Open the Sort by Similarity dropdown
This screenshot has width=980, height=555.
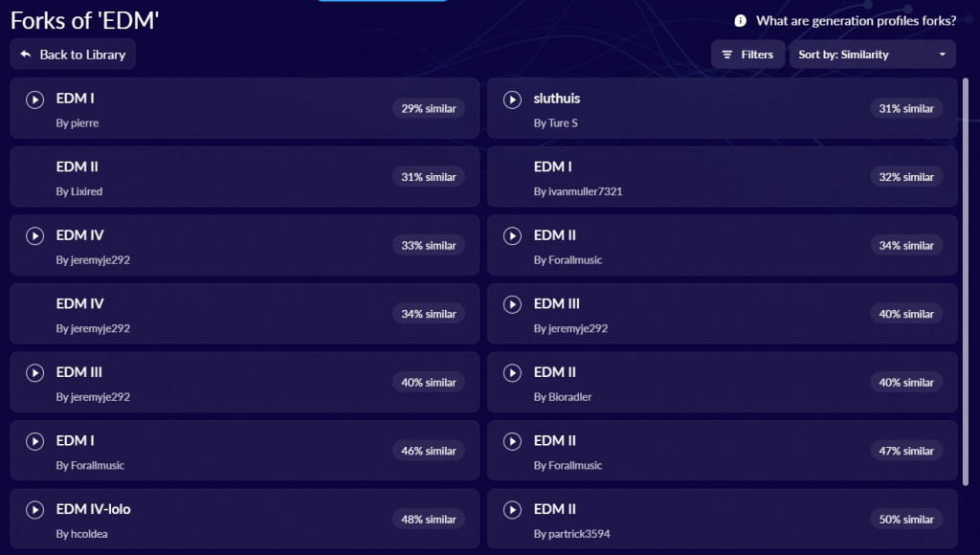coord(871,55)
